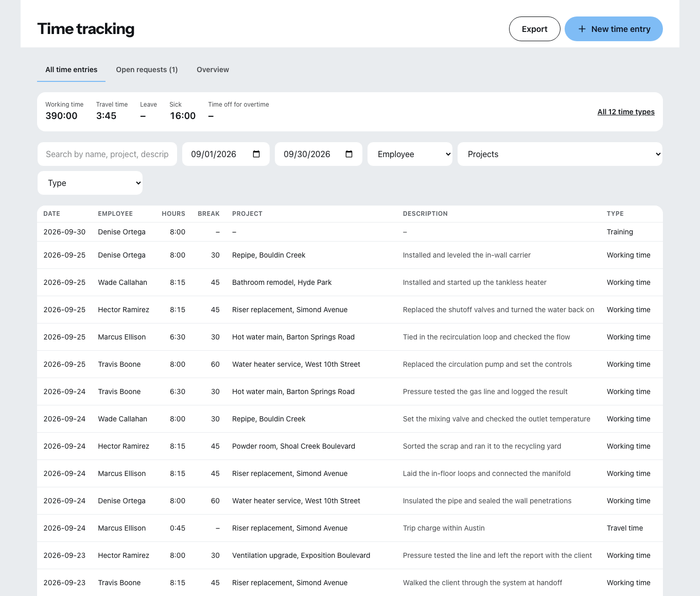Select the Training type cell for 2026-09-30

click(620, 232)
